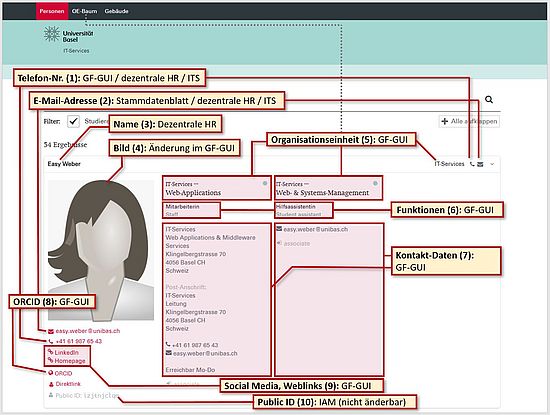Click the envelope icon beside IT-Services
550x415 pixels.
click(x=480, y=164)
